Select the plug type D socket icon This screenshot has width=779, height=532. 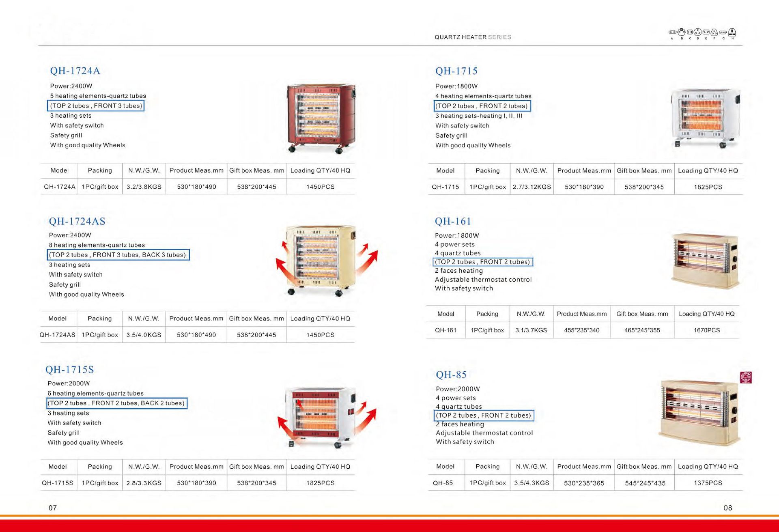tap(698, 32)
